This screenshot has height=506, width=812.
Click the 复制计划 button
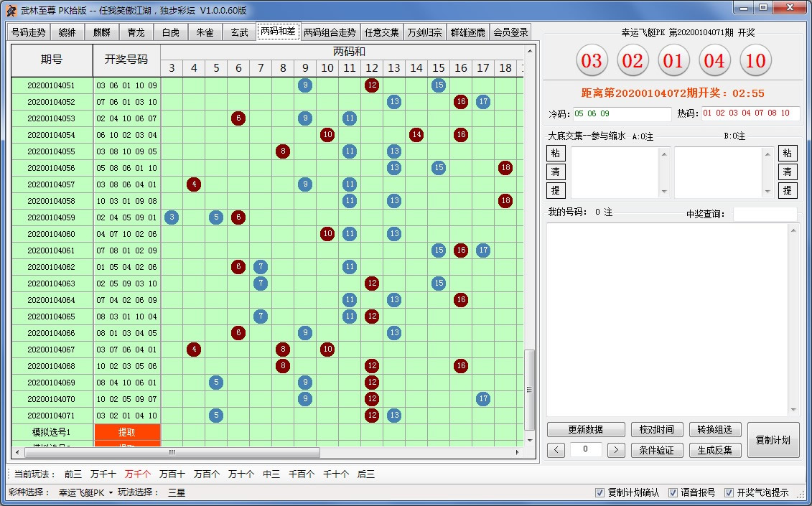773,441
